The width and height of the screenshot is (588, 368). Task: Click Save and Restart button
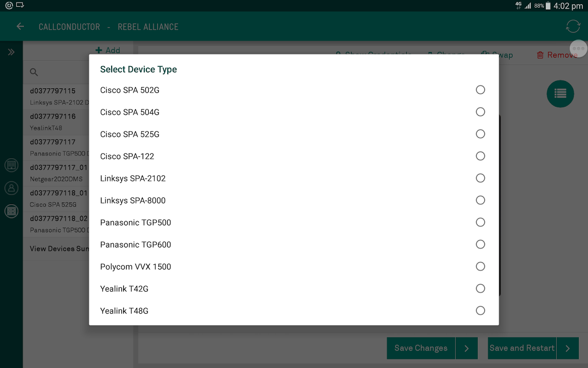[522, 348]
